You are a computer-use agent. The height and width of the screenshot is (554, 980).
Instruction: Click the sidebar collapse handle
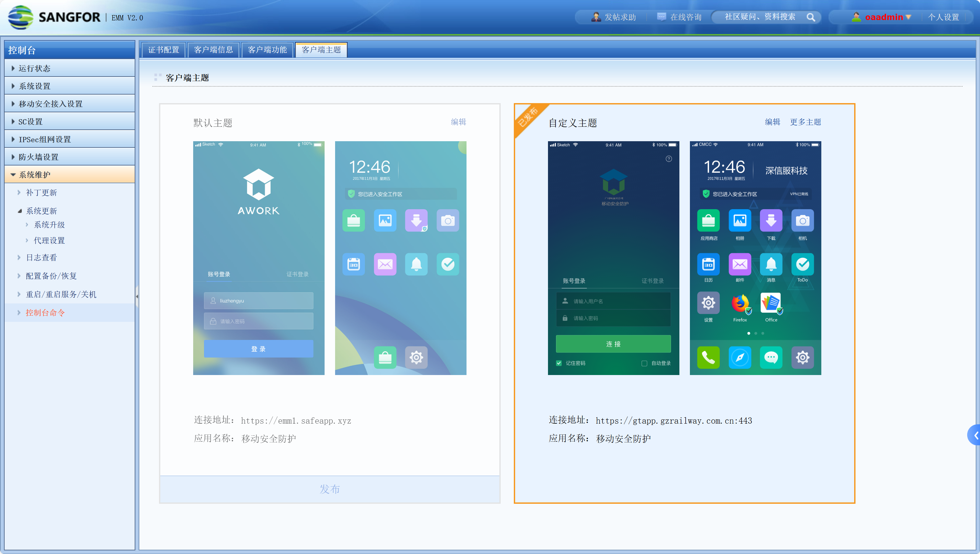coord(137,296)
